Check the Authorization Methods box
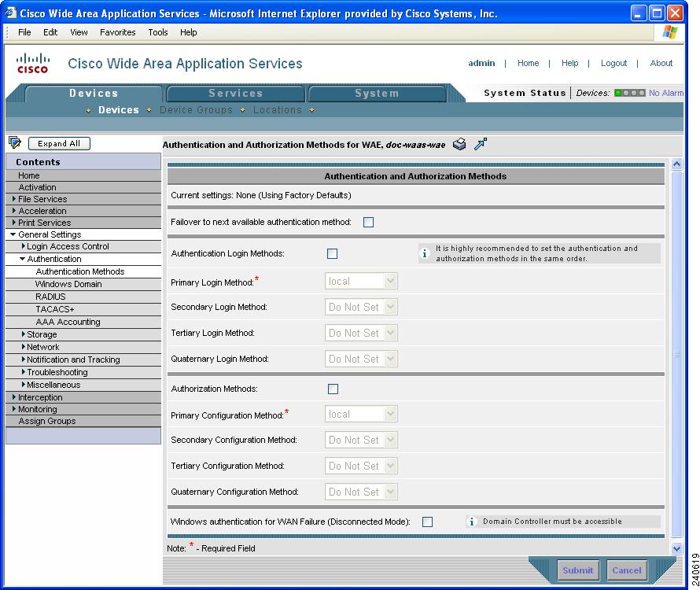Viewport: 700px width, 590px height. pyautogui.click(x=333, y=389)
